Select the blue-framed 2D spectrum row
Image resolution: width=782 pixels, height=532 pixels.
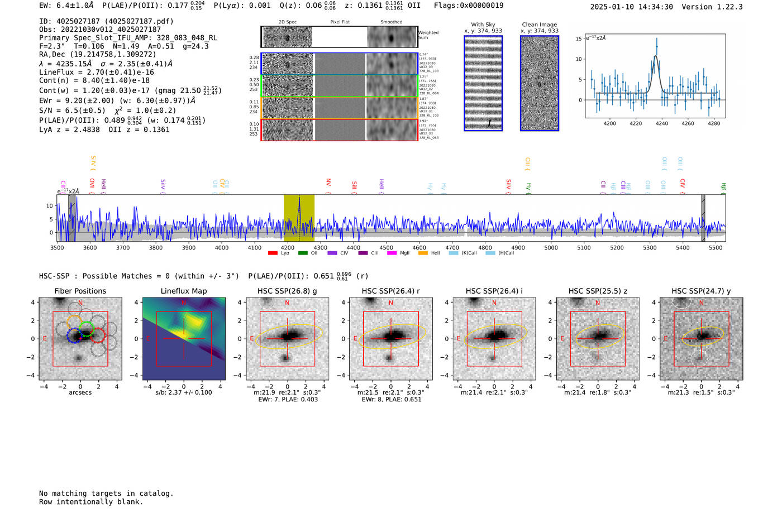pos(340,64)
